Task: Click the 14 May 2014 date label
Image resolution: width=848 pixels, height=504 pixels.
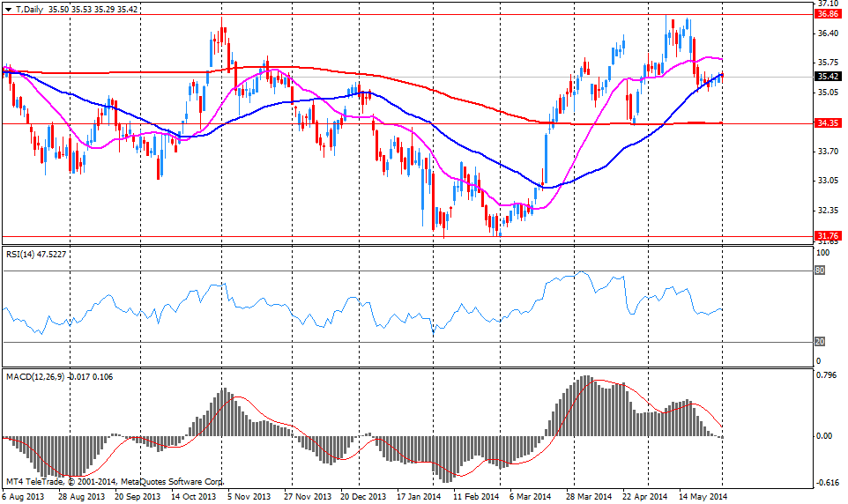Action: (x=705, y=496)
